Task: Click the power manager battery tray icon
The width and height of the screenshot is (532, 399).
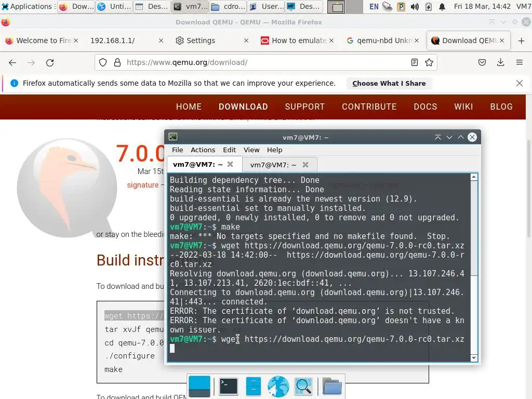Action: click(429, 6)
